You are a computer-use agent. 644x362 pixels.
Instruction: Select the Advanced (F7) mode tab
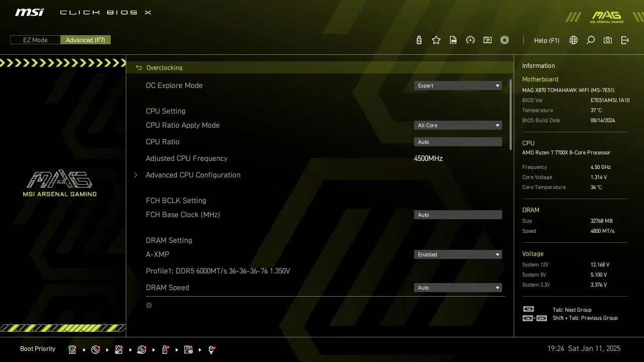(x=86, y=40)
